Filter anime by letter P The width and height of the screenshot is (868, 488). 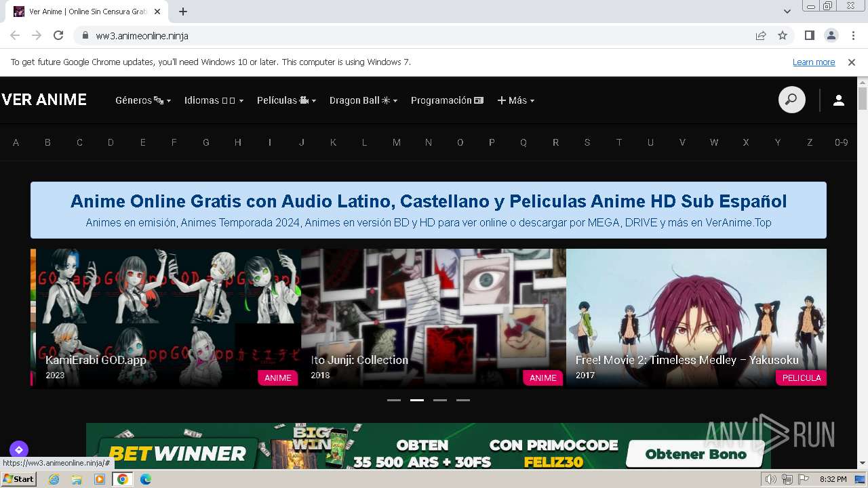[x=492, y=142]
